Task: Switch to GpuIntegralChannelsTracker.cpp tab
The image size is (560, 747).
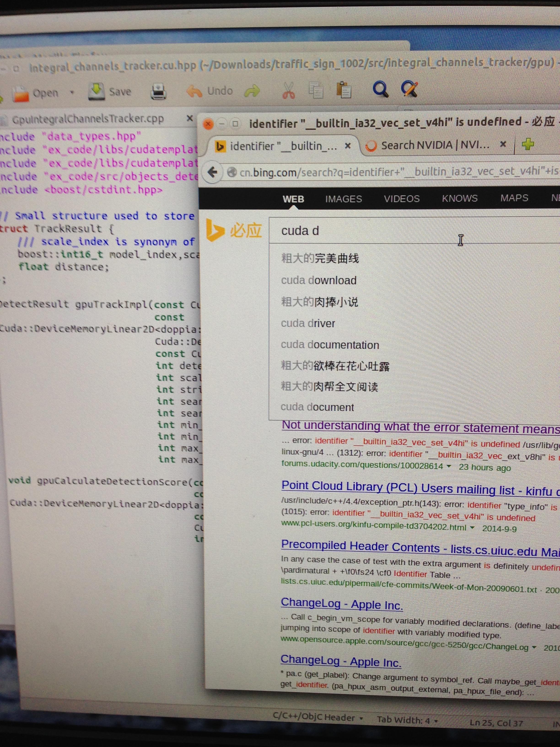Action: click(x=88, y=119)
